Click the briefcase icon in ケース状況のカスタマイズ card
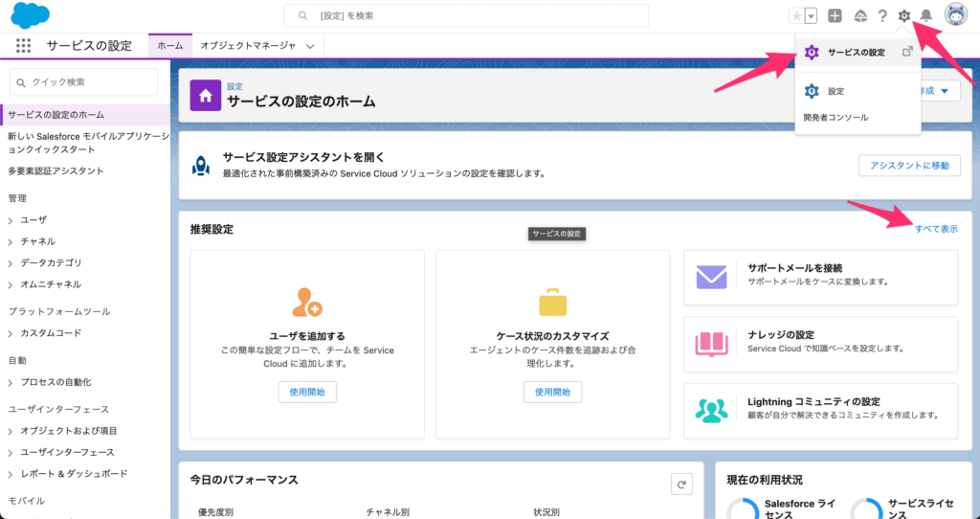 pyautogui.click(x=552, y=302)
